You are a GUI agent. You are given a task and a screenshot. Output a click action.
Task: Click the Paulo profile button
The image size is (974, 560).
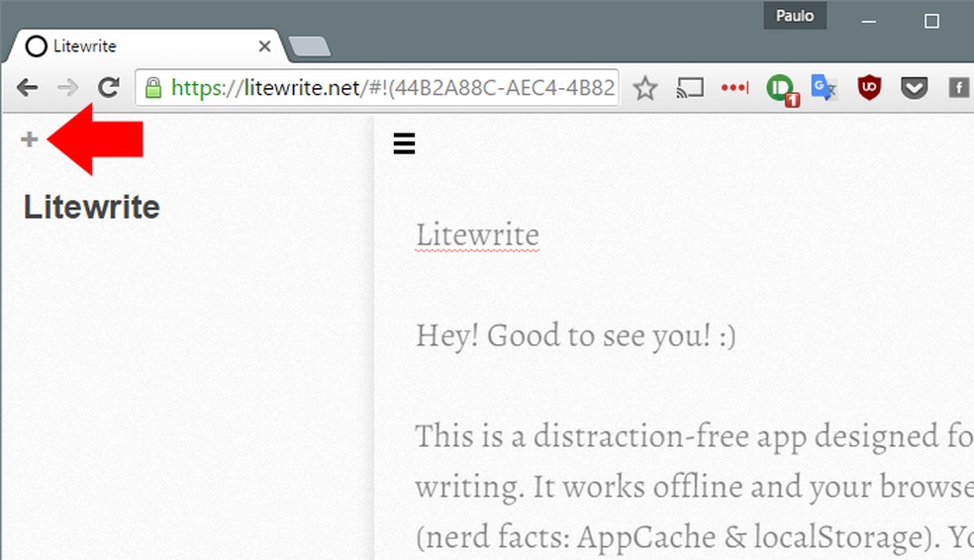tap(795, 16)
